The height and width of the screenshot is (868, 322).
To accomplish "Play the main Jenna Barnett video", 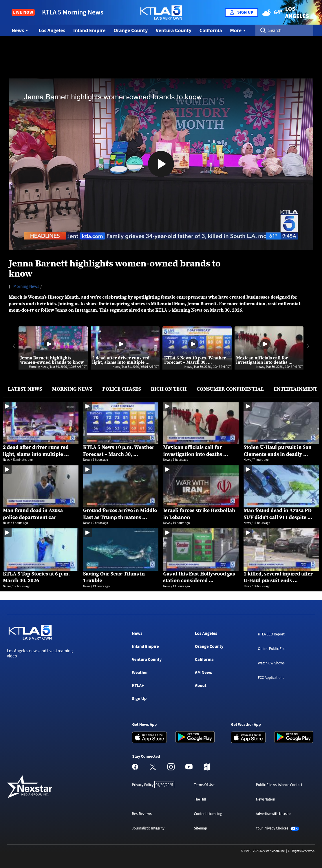I will [x=161, y=164].
